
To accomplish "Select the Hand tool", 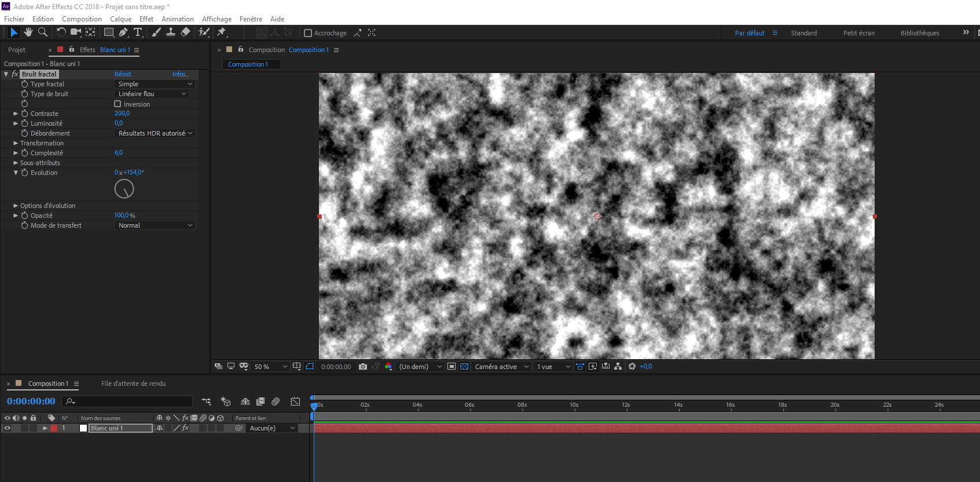I will [x=28, y=32].
